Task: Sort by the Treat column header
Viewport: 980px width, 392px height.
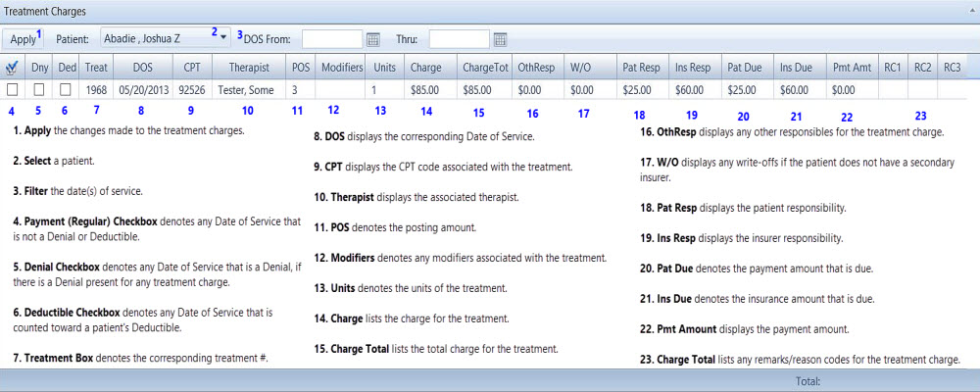Action: pyautogui.click(x=96, y=68)
